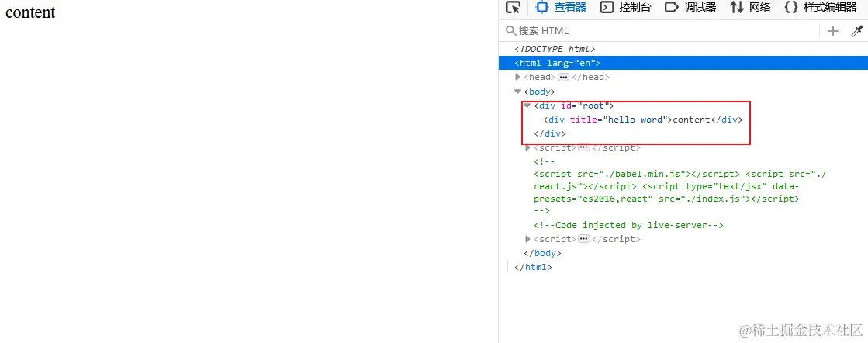Switch to the 控制台 console tab

pos(625,7)
